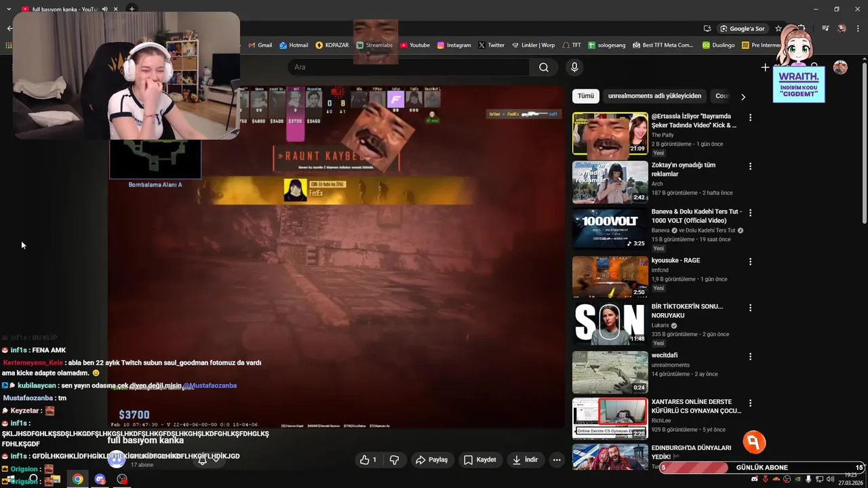Mute the YouTube tab audio icon
868x488 pixels.
[x=104, y=9]
